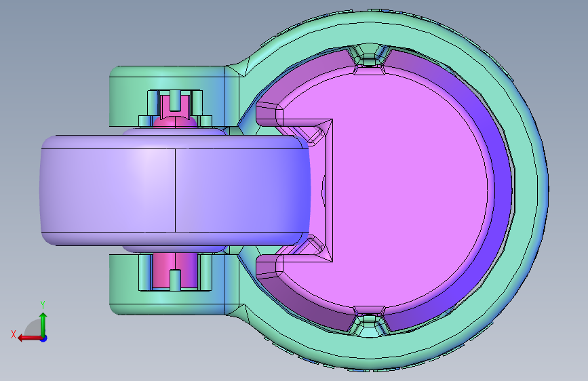Image resolution: width=588 pixels, height=381 pixels.
Task: Select the purple caster wheel body
Action: (x=175, y=190)
